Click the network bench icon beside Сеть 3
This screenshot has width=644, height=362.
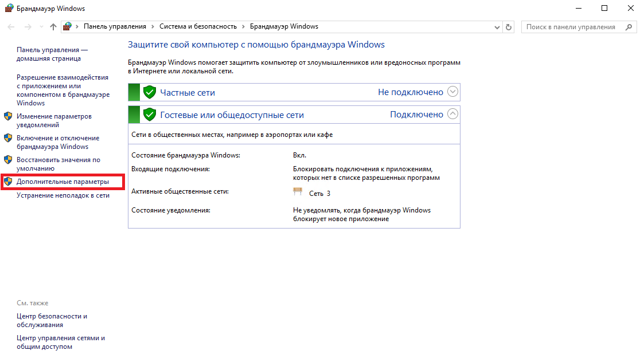(x=298, y=193)
